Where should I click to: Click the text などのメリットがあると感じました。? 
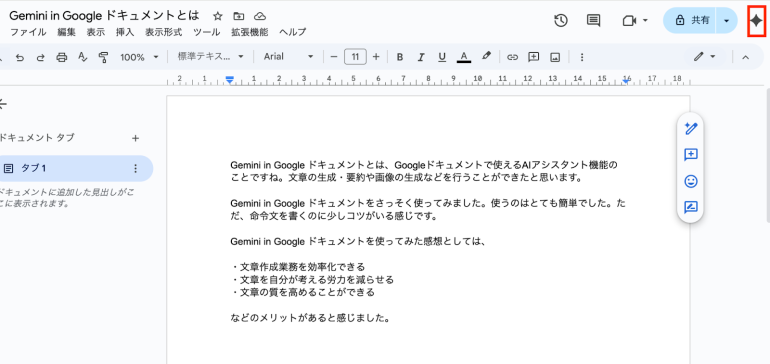(x=310, y=318)
